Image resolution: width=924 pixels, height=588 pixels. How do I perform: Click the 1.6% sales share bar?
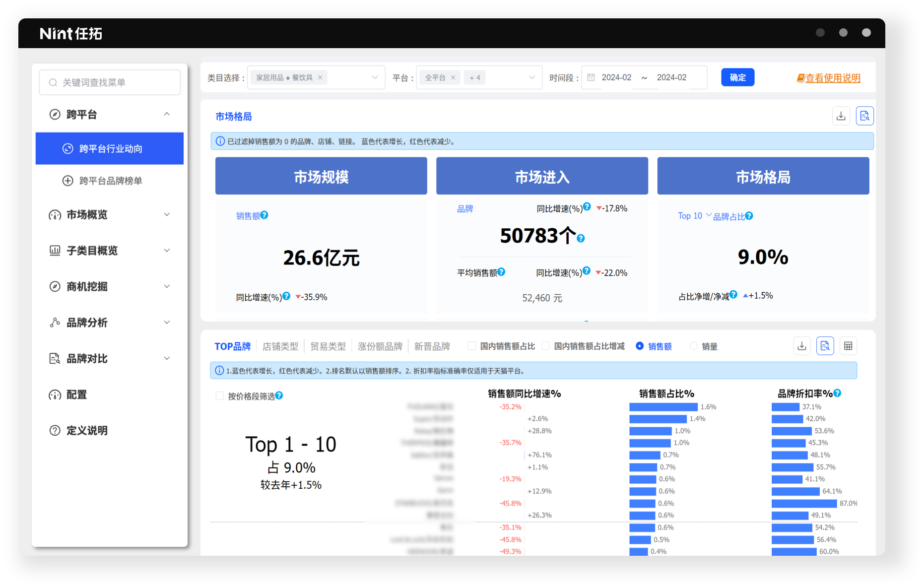click(663, 407)
